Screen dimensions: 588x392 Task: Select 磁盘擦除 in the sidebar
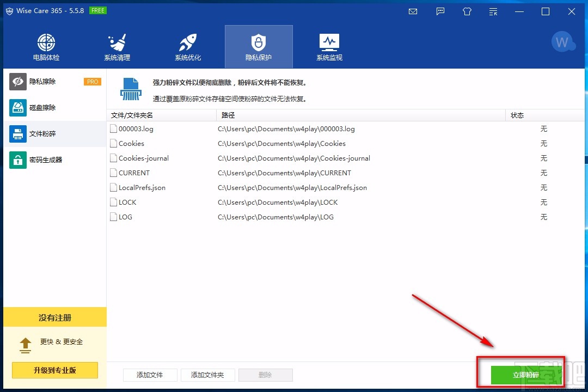(x=55, y=108)
